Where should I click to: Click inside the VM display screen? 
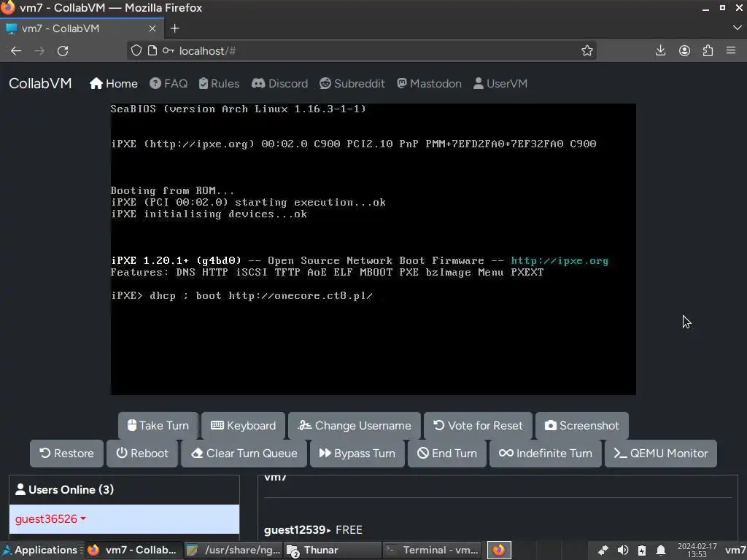coord(373,249)
